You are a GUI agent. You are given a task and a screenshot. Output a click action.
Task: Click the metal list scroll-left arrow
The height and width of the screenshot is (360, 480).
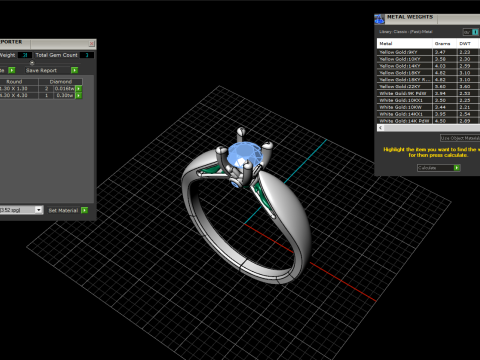click(x=380, y=128)
